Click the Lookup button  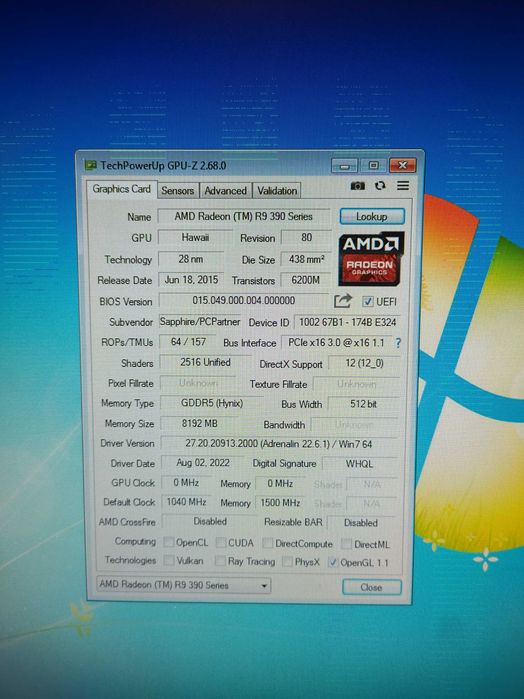[x=372, y=217]
